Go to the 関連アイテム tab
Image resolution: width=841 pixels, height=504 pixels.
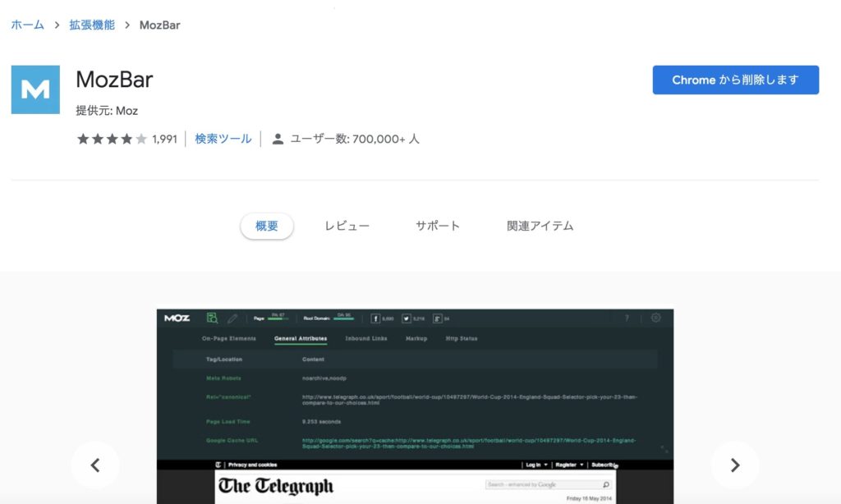pos(540,227)
